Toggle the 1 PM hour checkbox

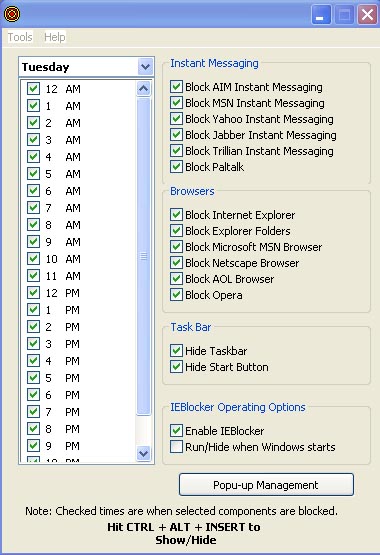click(x=33, y=309)
